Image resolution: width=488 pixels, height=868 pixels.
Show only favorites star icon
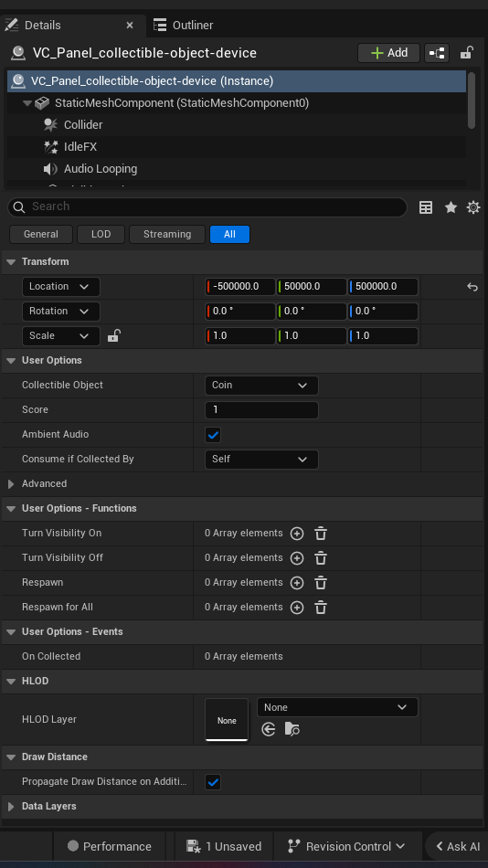click(451, 207)
